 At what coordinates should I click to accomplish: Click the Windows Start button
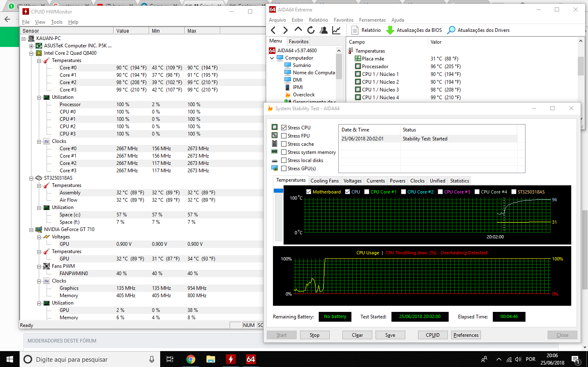pyautogui.click(x=10, y=359)
